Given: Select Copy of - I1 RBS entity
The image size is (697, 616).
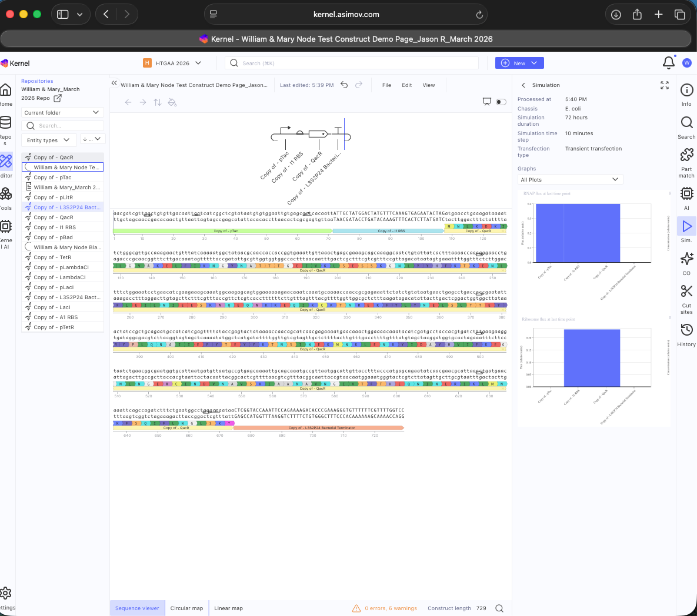Looking at the screenshot, I should click(x=63, y=227).
